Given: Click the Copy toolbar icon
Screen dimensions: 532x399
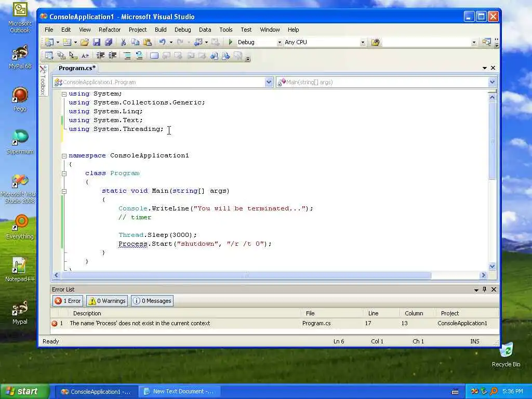Looking at the screenshot, I should pos(135,42).
